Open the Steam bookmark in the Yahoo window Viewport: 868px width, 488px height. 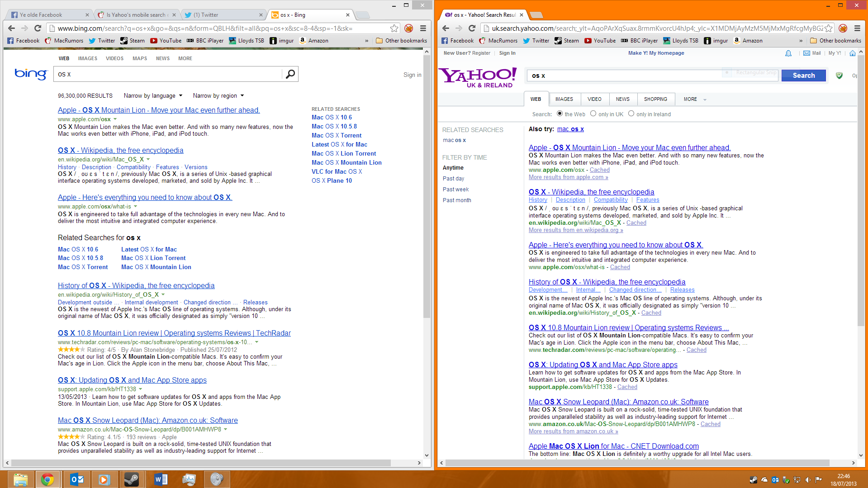pyautogui.click(x=567, y=41)
